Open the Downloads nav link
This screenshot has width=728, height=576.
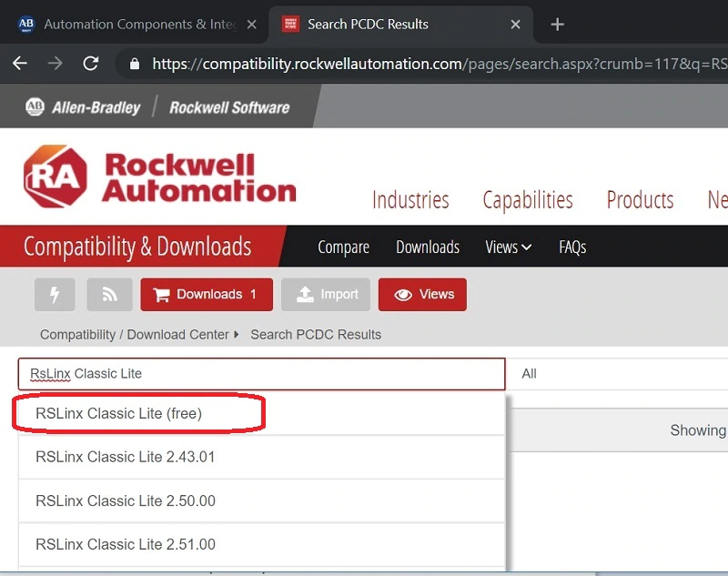(x=428, y=247)
